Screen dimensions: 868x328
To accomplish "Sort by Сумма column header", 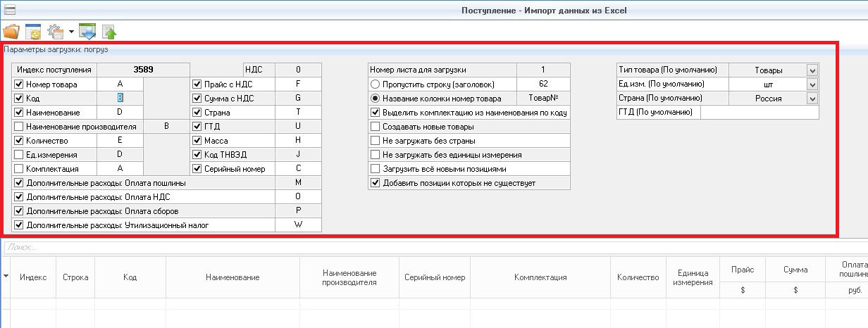I will coord(795,270).
